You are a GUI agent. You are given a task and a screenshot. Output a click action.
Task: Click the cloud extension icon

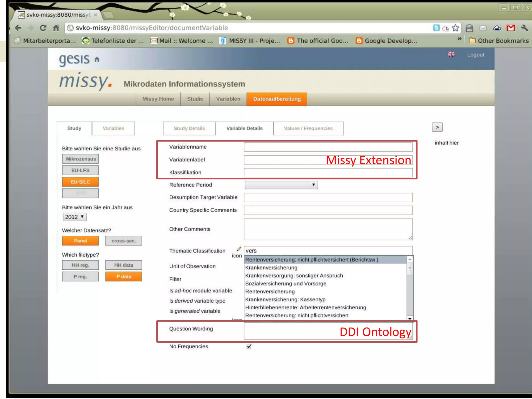tap(497, 28)
